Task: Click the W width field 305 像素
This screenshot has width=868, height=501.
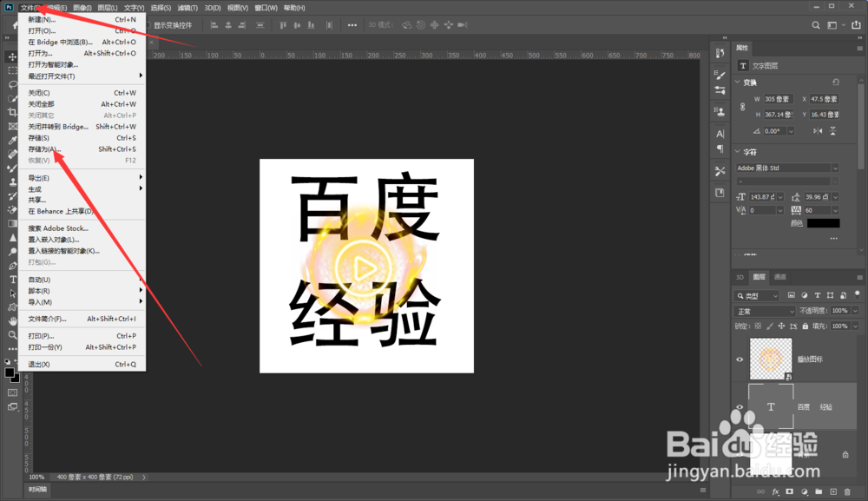Action: pos(779,99)
